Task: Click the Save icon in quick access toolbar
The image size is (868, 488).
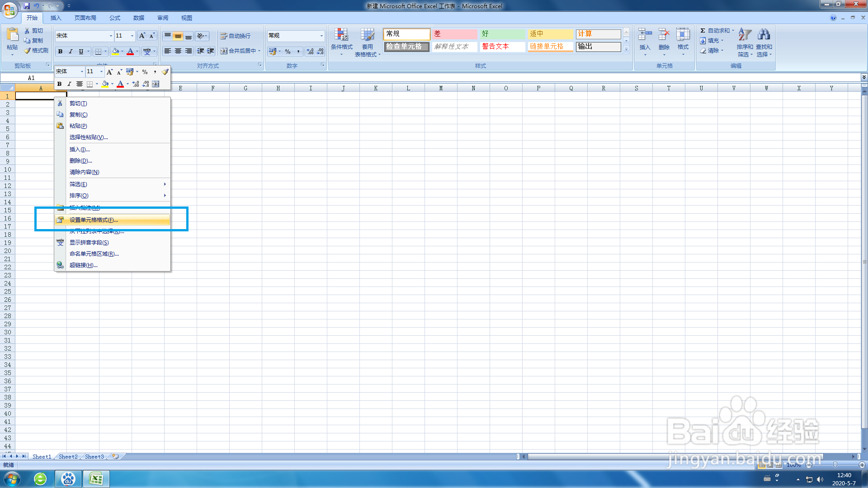Action: point(27,6)
